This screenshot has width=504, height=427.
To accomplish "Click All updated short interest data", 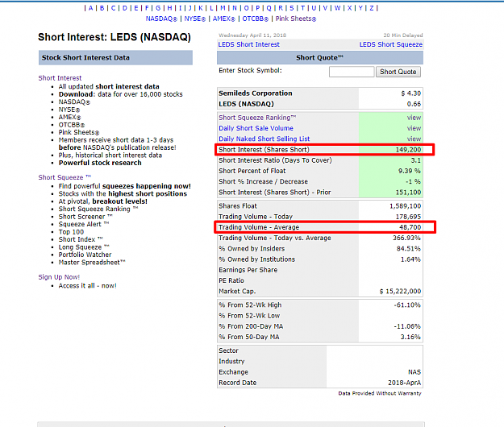I will (x=109, y=86).
